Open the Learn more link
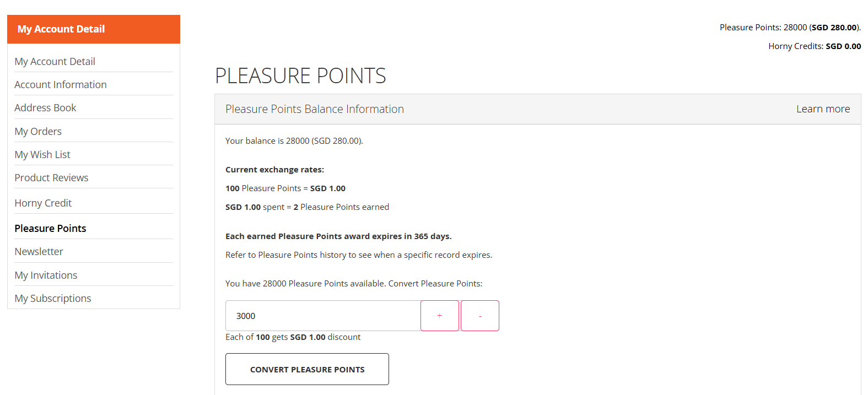 [823, 109]
